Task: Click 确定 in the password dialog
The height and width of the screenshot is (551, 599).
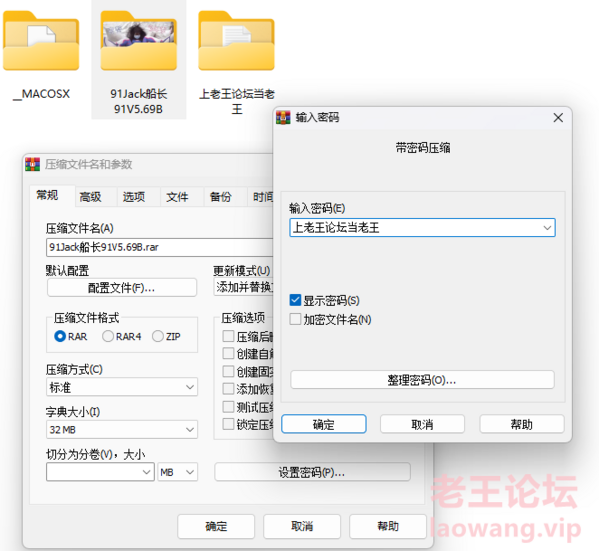Action: (324, 424)
